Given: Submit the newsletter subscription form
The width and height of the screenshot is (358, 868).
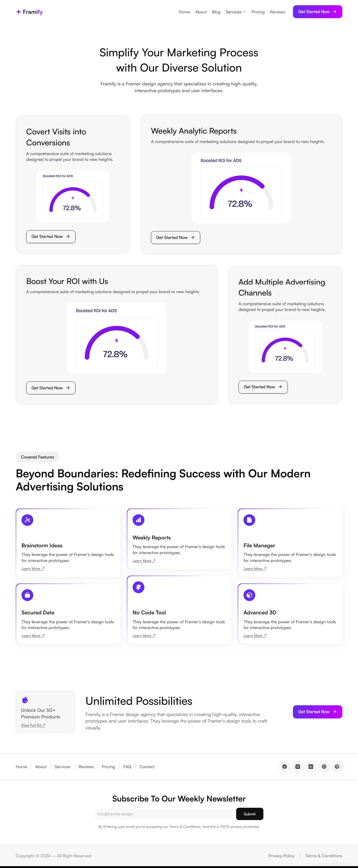Looking at the screenshot, I should pos(249,814).
